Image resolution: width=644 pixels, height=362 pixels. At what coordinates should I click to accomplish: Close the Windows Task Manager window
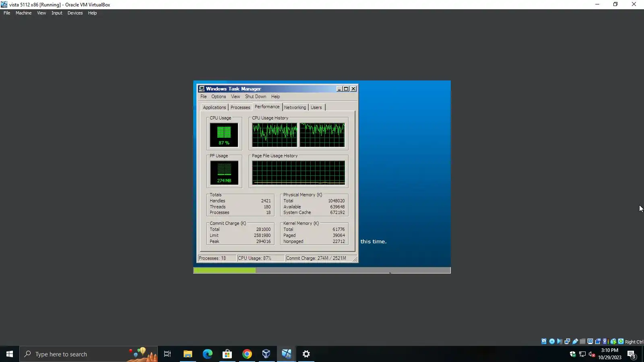(353, 89)
